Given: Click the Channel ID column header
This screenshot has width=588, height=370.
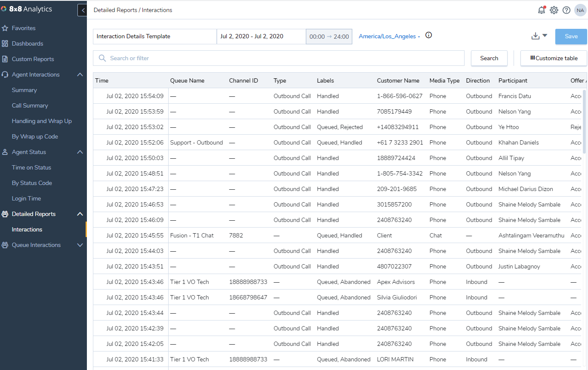Looking at the screenshot, I should pos(243,80).
